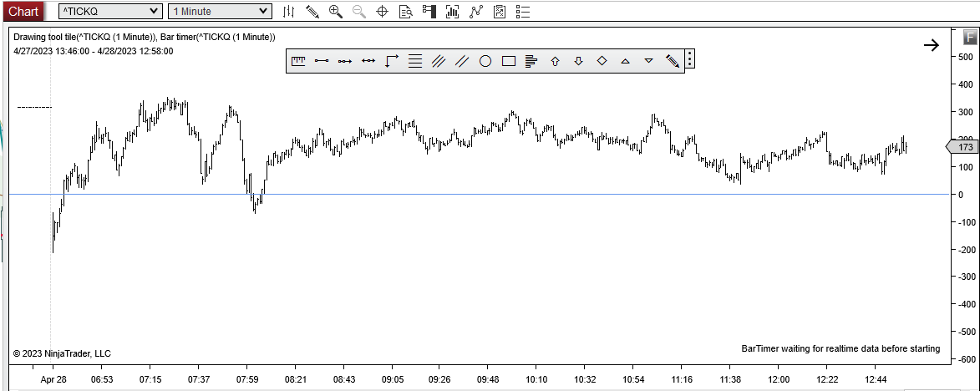Open the Data Series document icon

500,11
